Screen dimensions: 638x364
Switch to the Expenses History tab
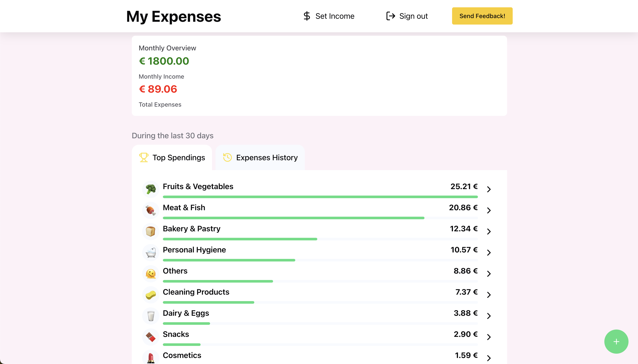pos(260,157)
